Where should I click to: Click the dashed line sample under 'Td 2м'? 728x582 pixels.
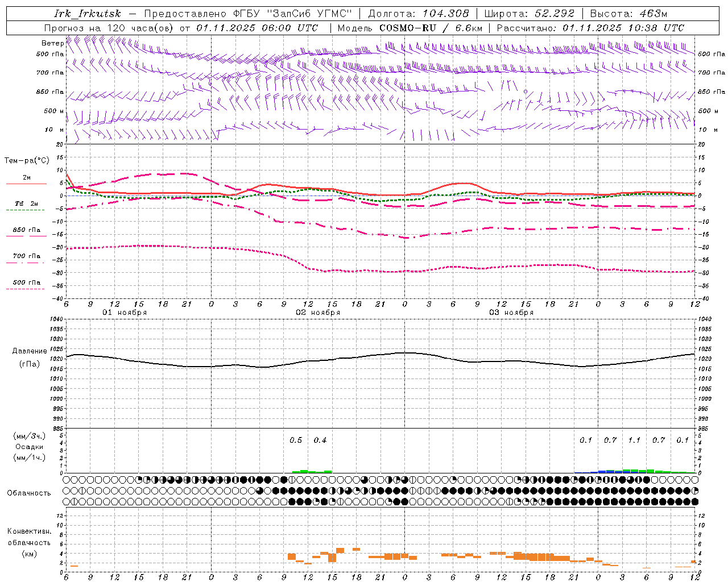coord(25,210)
